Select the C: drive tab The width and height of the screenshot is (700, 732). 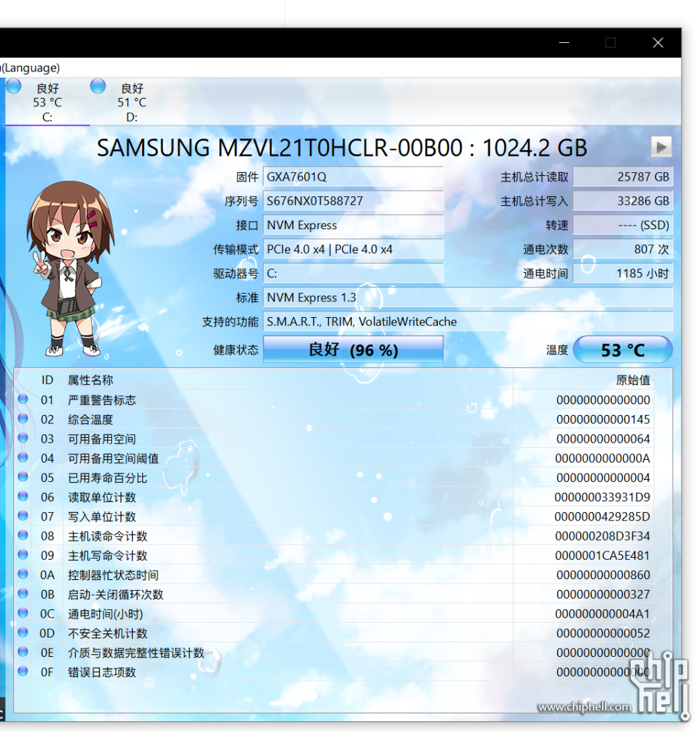[47, 102]
